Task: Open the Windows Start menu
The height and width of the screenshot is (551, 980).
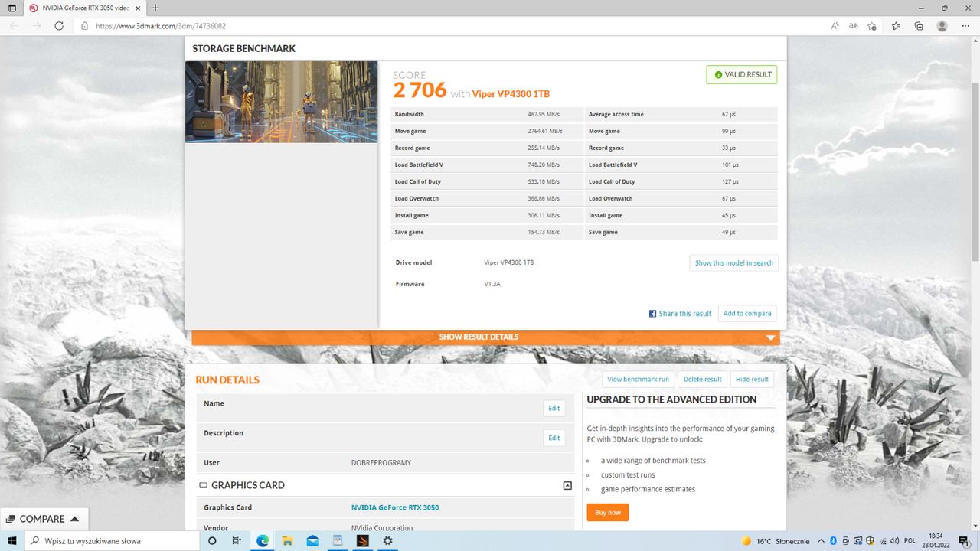Action: (11, 540)
